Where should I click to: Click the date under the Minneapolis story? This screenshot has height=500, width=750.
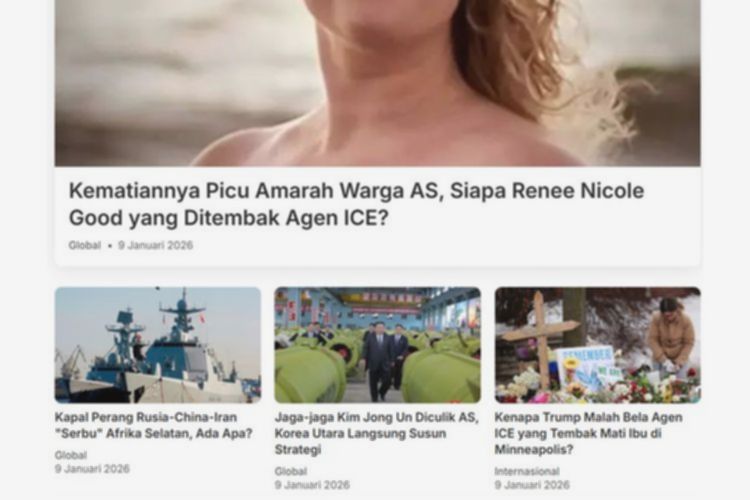coord(532,485)
